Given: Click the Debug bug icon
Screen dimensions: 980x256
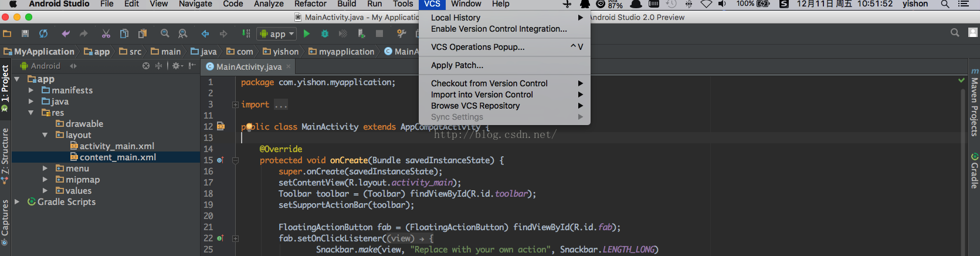Looking at the screenshot, I should point(324,34).
